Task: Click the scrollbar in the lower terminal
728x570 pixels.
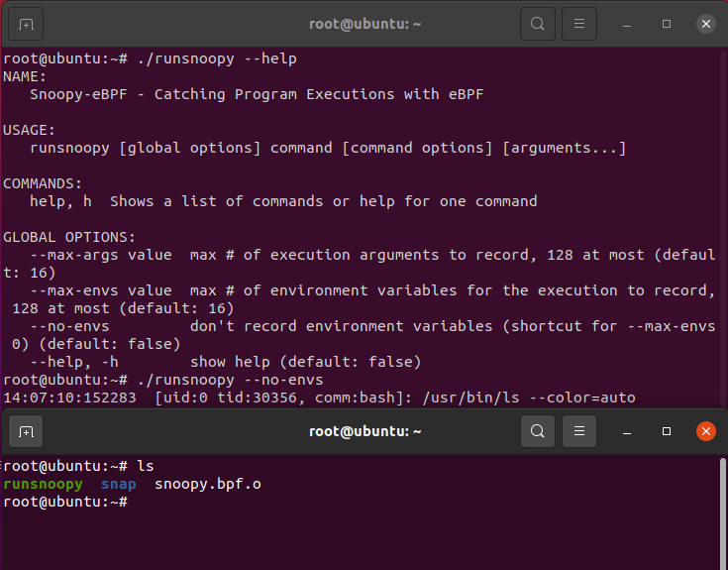Action: (722, 513)
